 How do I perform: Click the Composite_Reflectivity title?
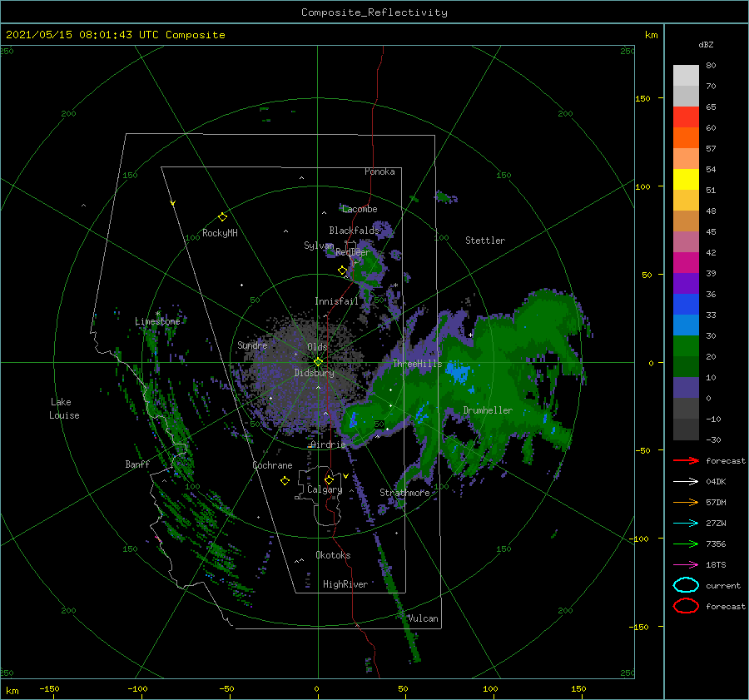tap(374, 12)
